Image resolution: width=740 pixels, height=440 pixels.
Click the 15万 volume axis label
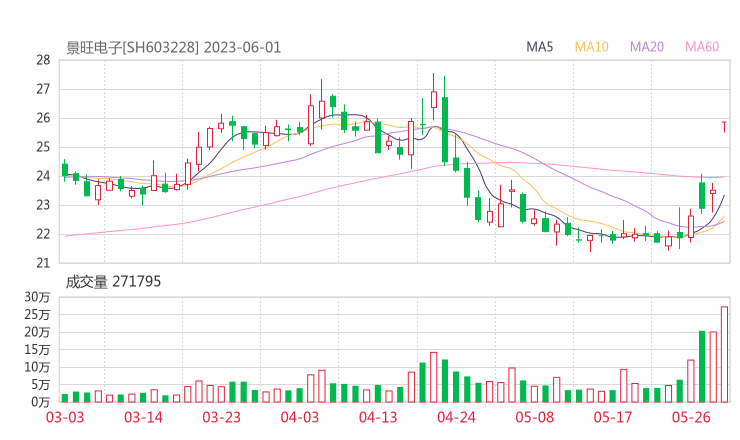(x=37, y=350)
